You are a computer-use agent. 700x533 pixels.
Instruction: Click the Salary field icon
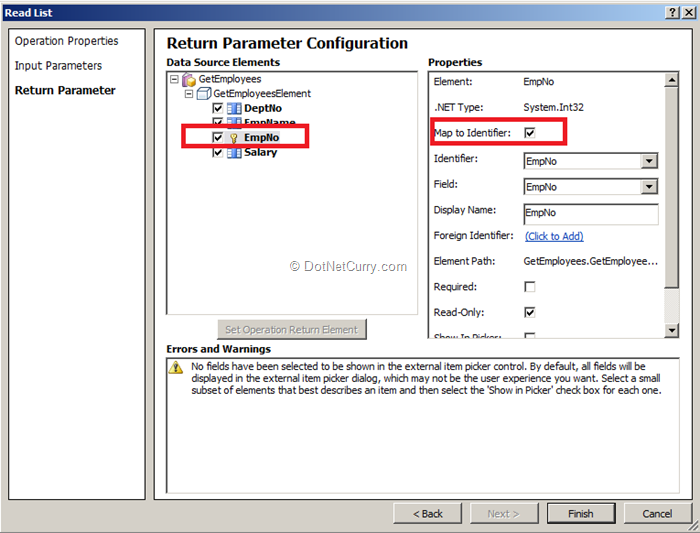[234, 153]
